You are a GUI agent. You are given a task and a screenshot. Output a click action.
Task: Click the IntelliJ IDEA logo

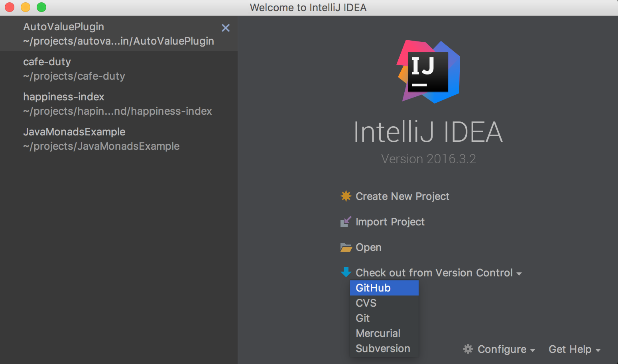coord(429,71)
